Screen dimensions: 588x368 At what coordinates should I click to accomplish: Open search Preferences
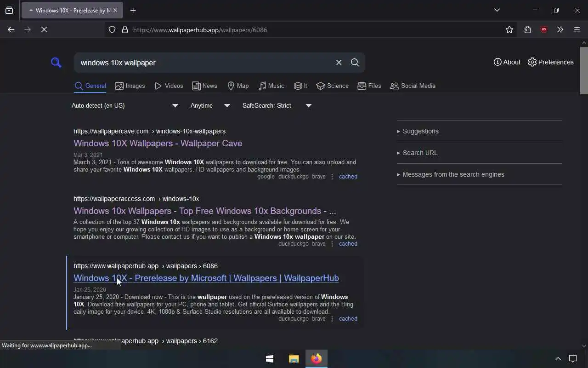(551, 62)
